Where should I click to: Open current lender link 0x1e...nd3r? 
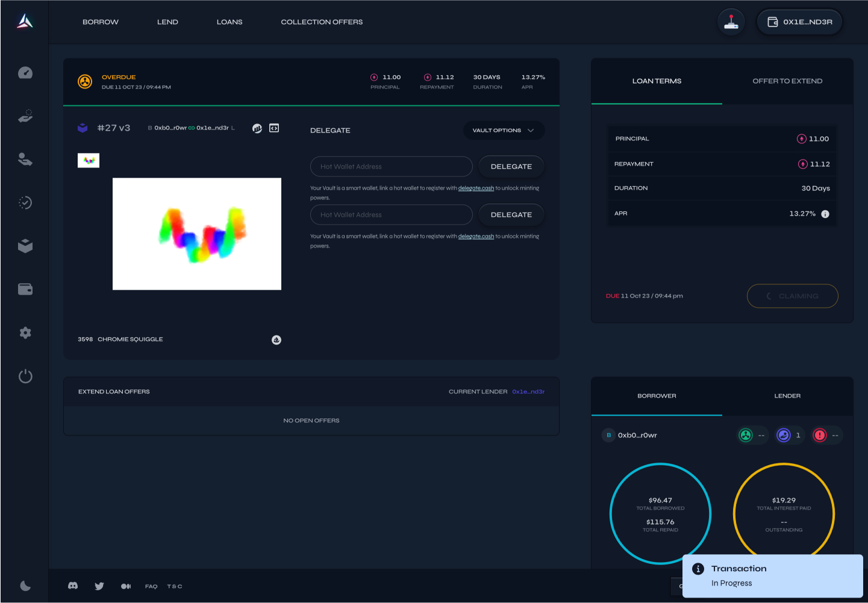pyautogui.click(x=528, y=392)
